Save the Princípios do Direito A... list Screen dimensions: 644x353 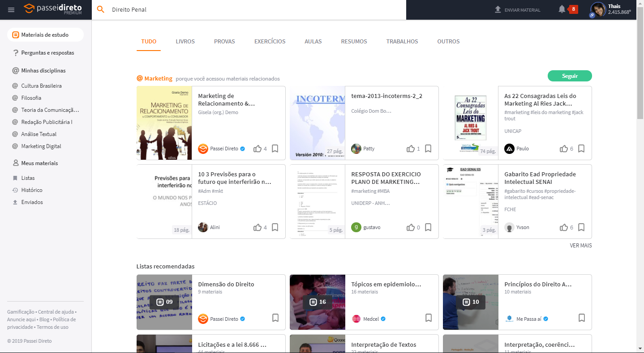point(582,318)
